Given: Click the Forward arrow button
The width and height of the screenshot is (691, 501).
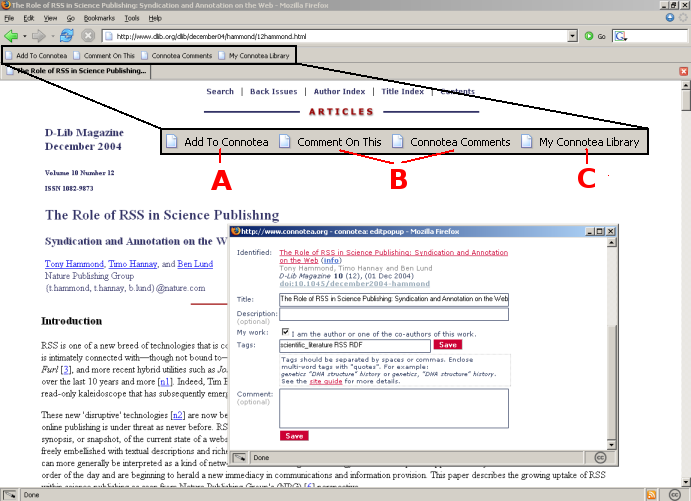Looking at the screenshot, I should [39, 36].
